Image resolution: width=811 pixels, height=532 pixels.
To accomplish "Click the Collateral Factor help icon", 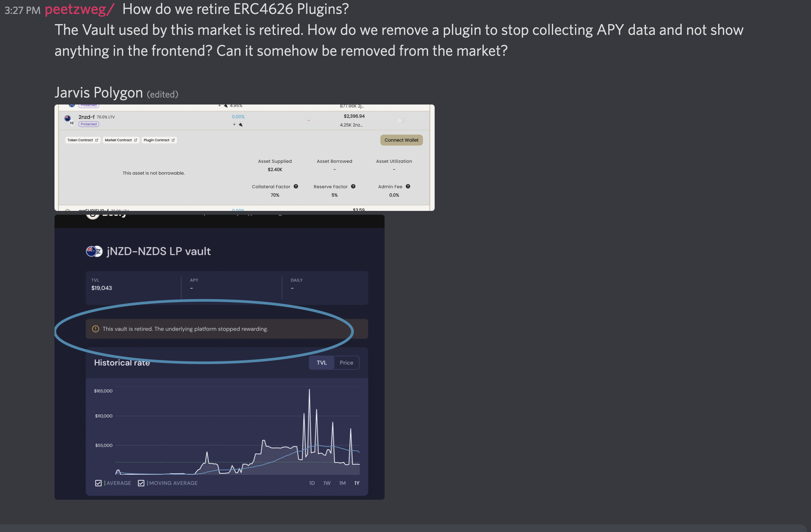I will click(x=296, y=187).
